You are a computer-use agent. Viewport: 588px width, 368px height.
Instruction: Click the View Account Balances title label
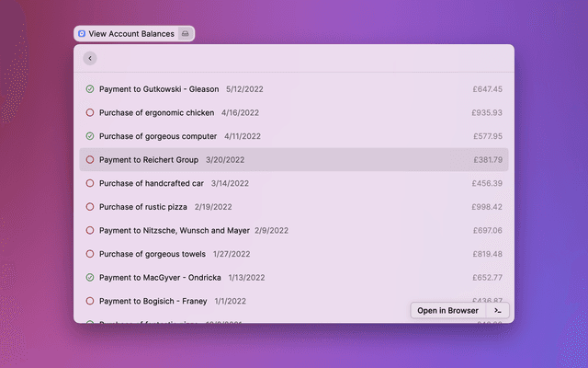click(x=131, y=34)
